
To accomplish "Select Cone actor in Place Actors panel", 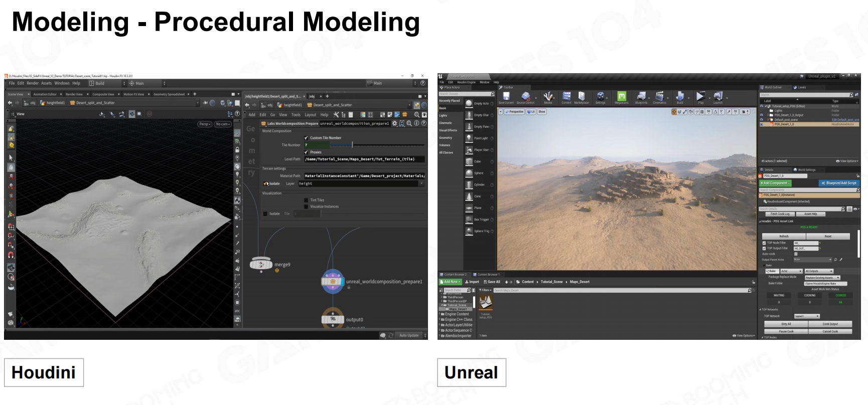I will (479, 196).
